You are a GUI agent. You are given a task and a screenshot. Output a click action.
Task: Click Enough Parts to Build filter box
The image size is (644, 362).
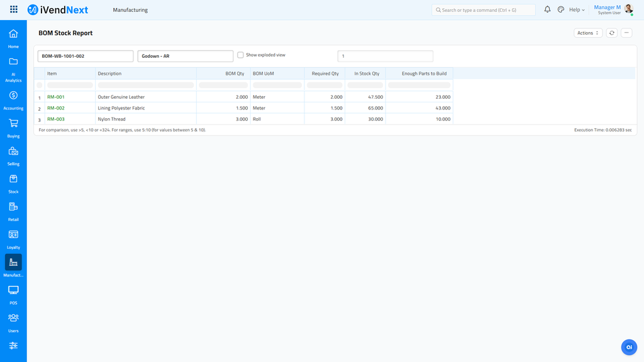tap(419, 85)
